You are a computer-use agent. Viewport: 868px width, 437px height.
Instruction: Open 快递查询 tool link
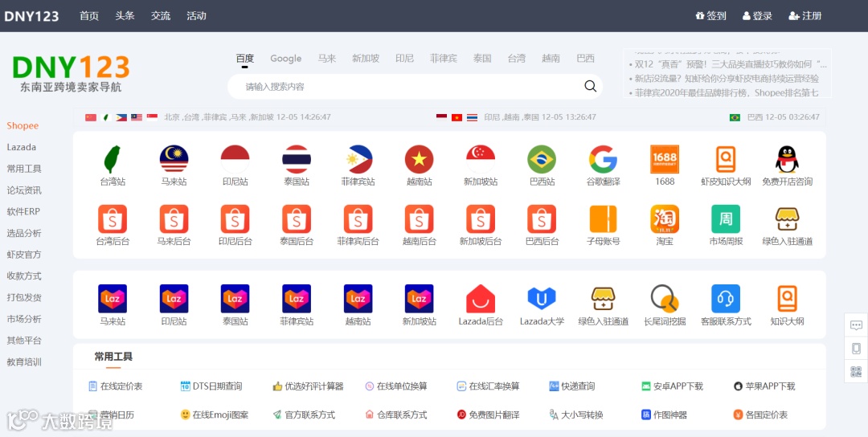pos(572,386)
